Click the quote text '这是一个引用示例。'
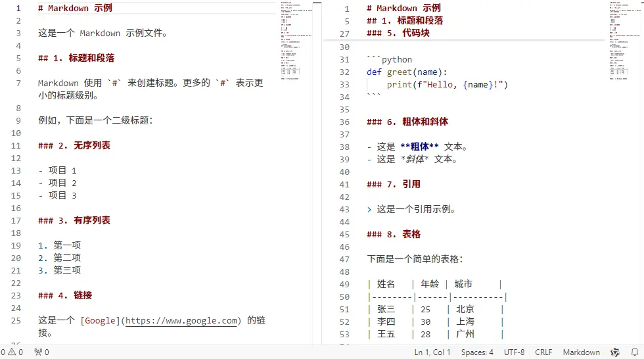 coord(416,210)
